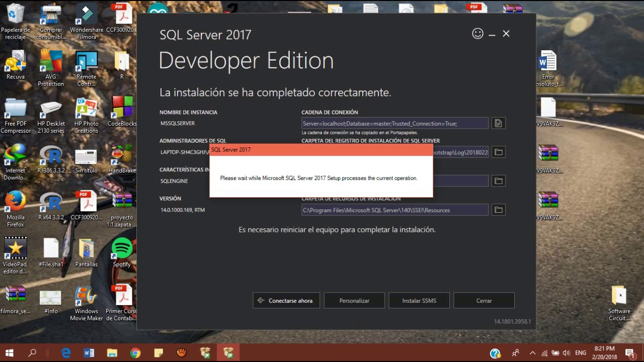Open R i386 3.3.2 desktop shortcut

[51, 159]
